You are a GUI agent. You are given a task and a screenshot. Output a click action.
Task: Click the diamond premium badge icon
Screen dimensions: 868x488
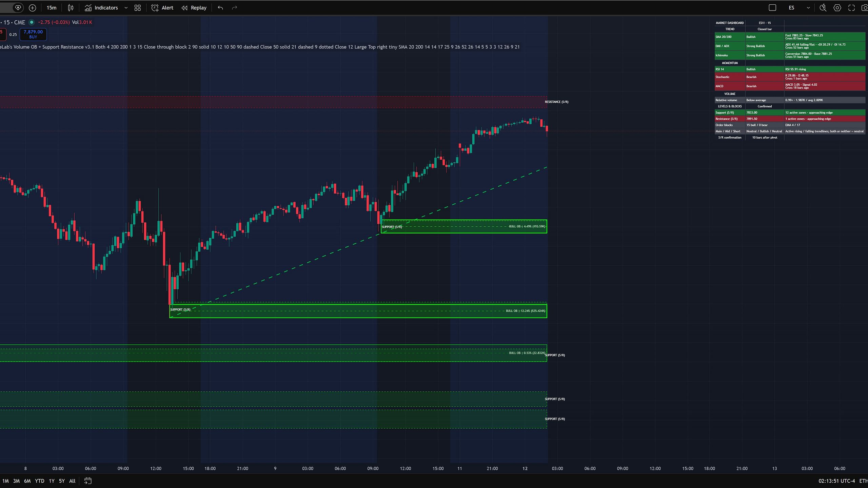[18, 7]
